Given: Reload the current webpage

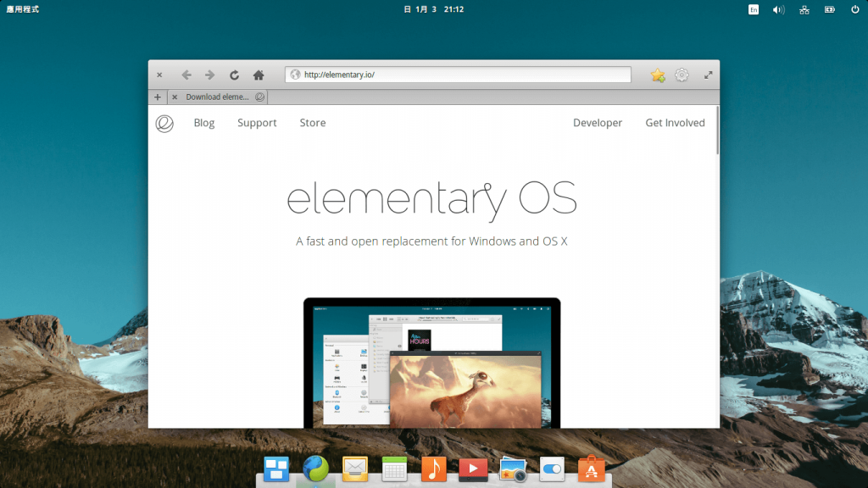Looking at the screenshot, I should coord(232,75).
